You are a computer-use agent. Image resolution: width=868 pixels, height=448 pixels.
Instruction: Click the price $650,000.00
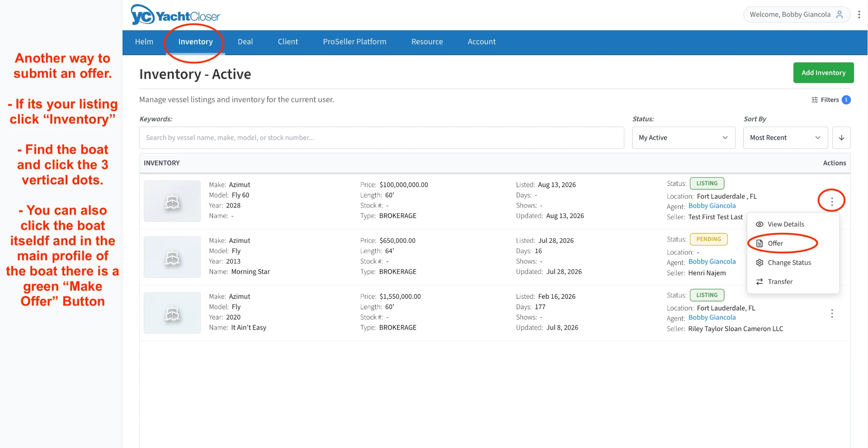[397, 241]
